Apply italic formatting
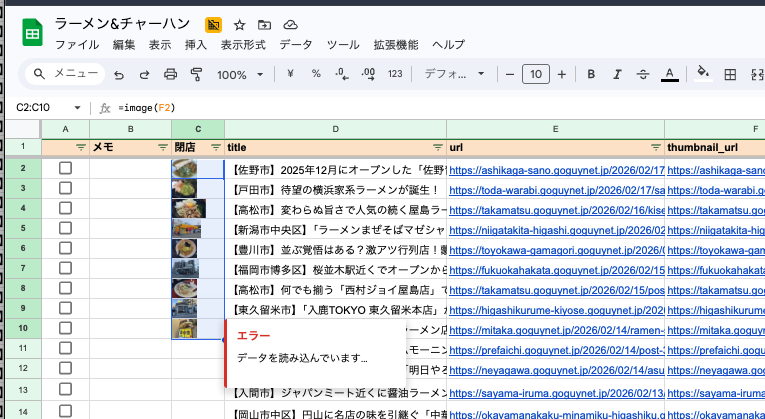 click(617, 74)
